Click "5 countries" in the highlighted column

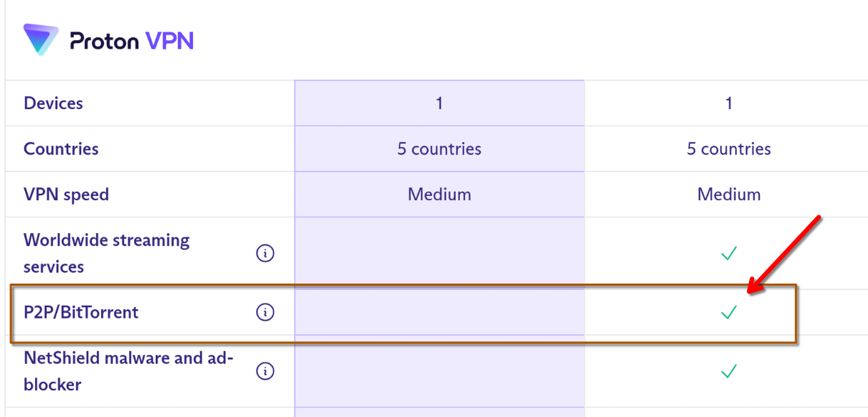coord(439,149)
